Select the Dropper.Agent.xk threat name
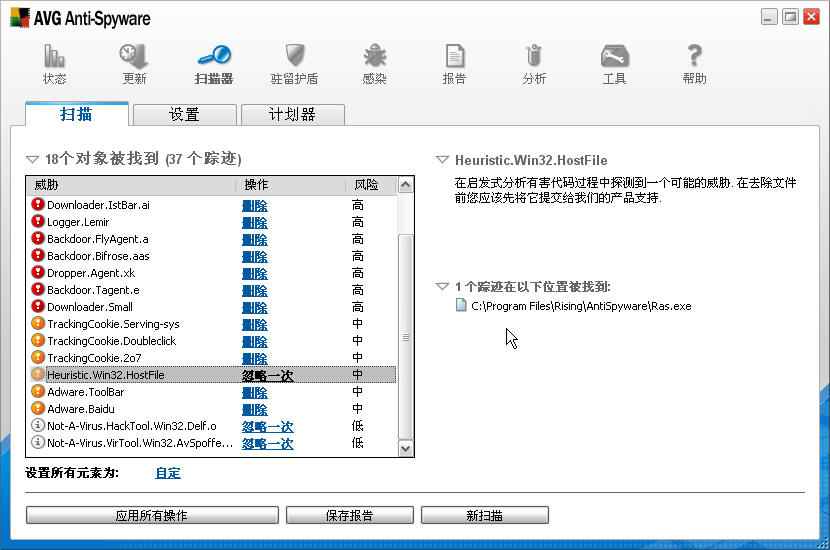 (91, 273)
